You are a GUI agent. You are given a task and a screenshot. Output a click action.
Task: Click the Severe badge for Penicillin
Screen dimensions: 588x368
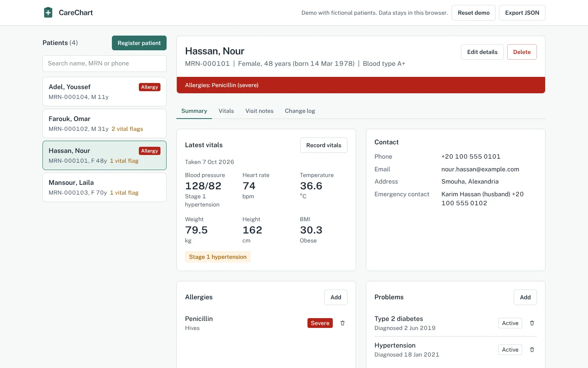320,323
